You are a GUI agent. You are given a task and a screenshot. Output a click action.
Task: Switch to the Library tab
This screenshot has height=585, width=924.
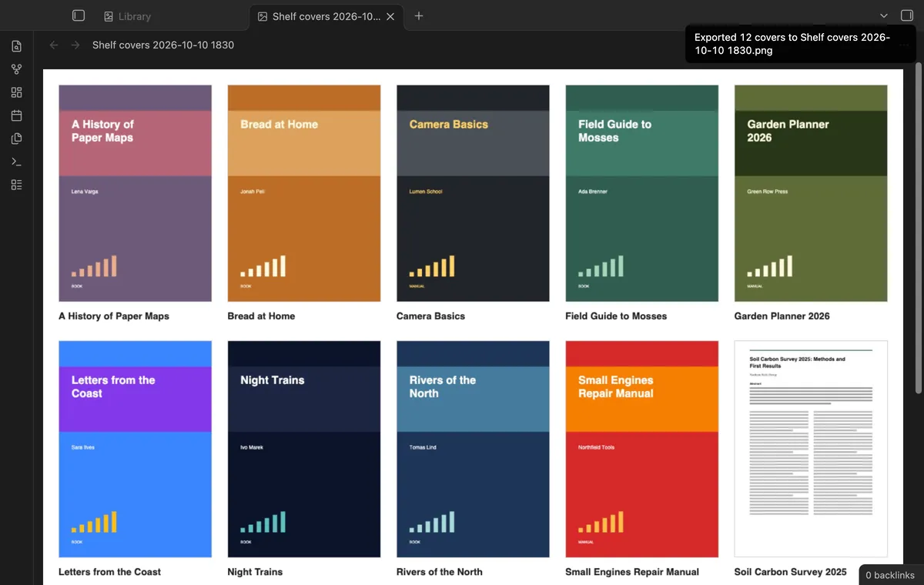click(171, 16)
